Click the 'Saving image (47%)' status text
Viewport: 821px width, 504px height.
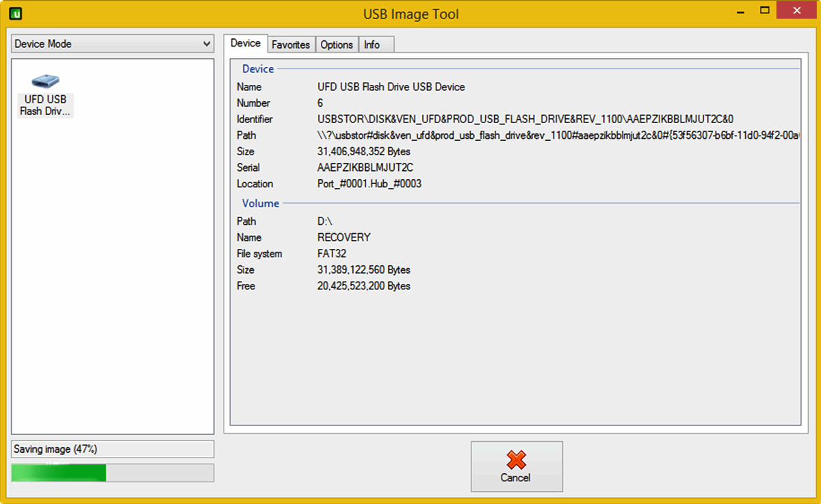pyautogui.click(x=56, y=449)
